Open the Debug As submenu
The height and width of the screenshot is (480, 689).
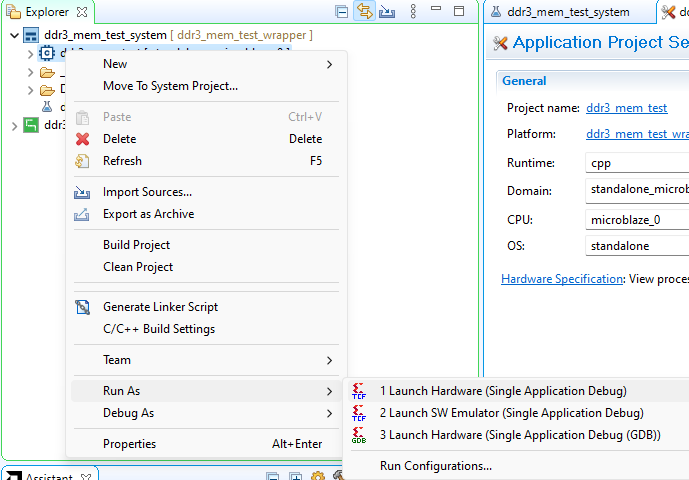[x=128, y=413]
